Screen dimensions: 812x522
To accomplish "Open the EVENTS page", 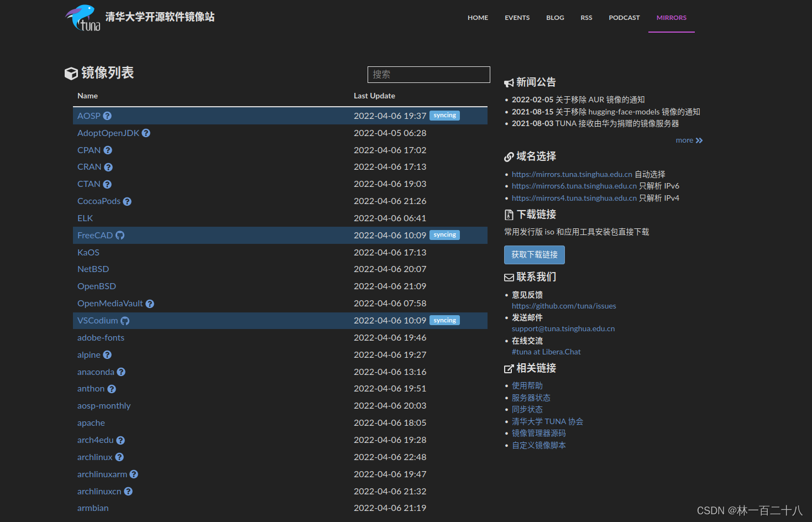I will coord(517,18).
